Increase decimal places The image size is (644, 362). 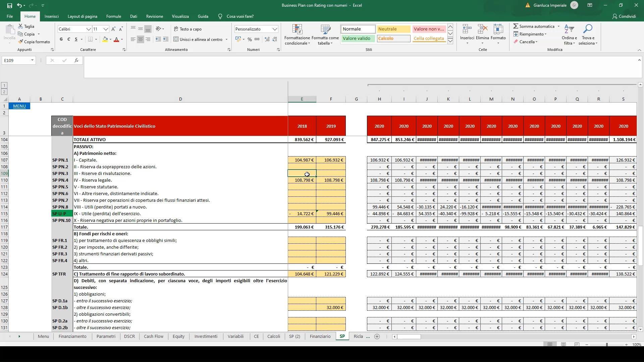pyautogui.click(x=267, y=40)
